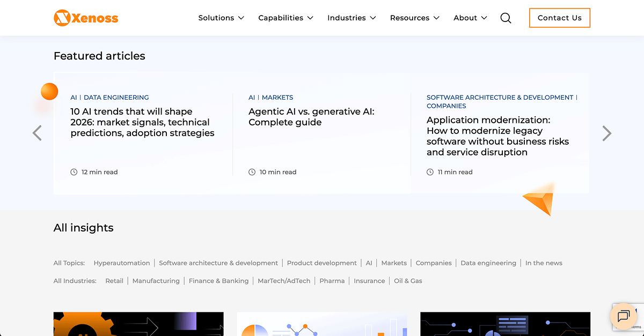Go to previous featured articles arrow
Screen dimensions: 644x336
37,133
